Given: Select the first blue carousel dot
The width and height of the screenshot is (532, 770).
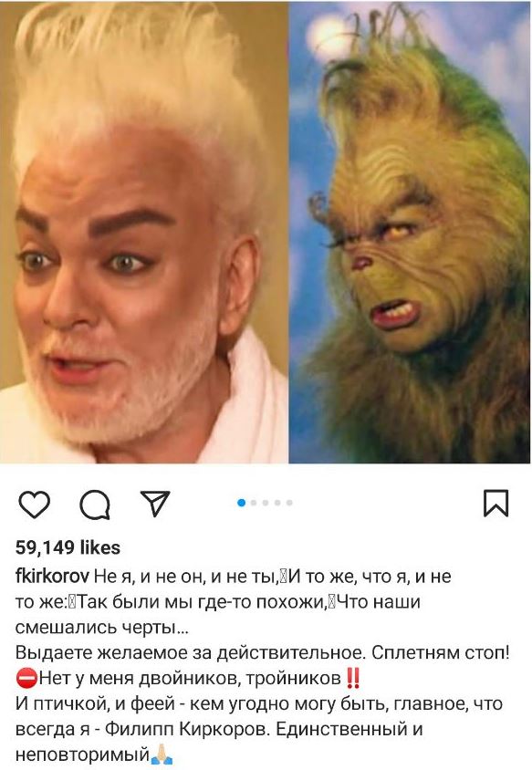Looking at the screenshot, I should coord(241,503).
